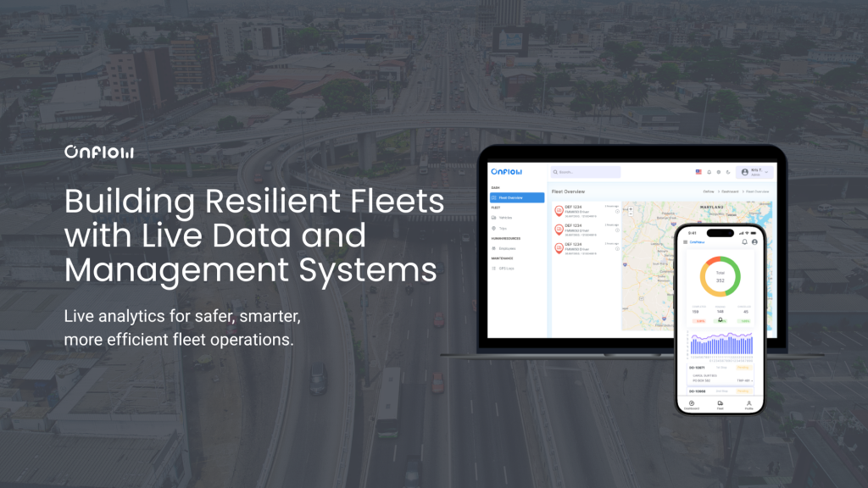Click the Onflow logo above the sidebar
Image resolution: width=868 pixels, height=488 pixels.
[x=506, y=171]
